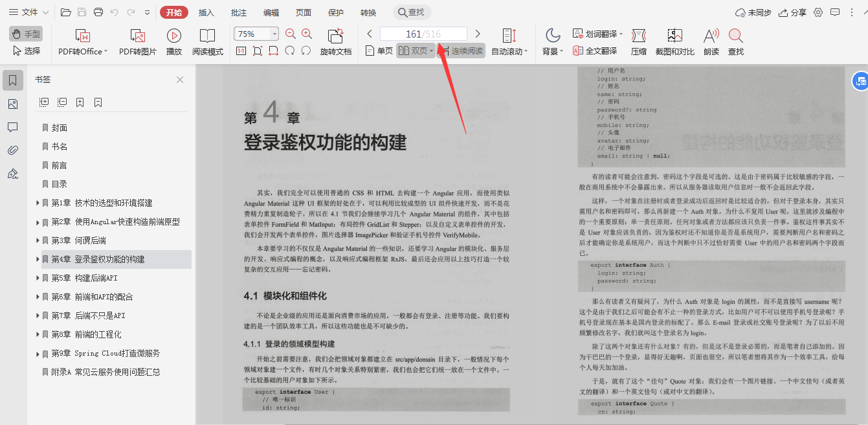The height and width of the screenshot is (425, 868).
Task: Switch to 开始 tab
Action: 174,12
